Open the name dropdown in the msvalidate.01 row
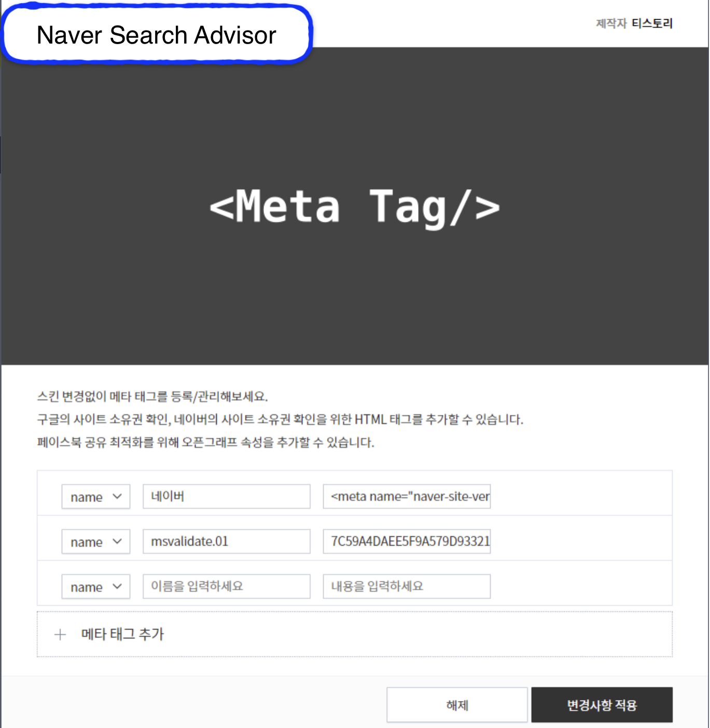This screenshot has width=710, height=728. (96, 542)
